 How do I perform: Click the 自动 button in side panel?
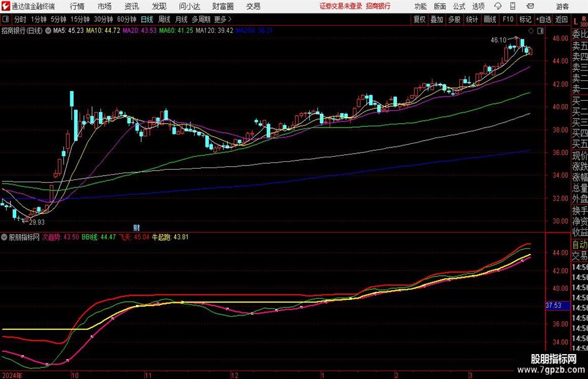click(580, 245)
